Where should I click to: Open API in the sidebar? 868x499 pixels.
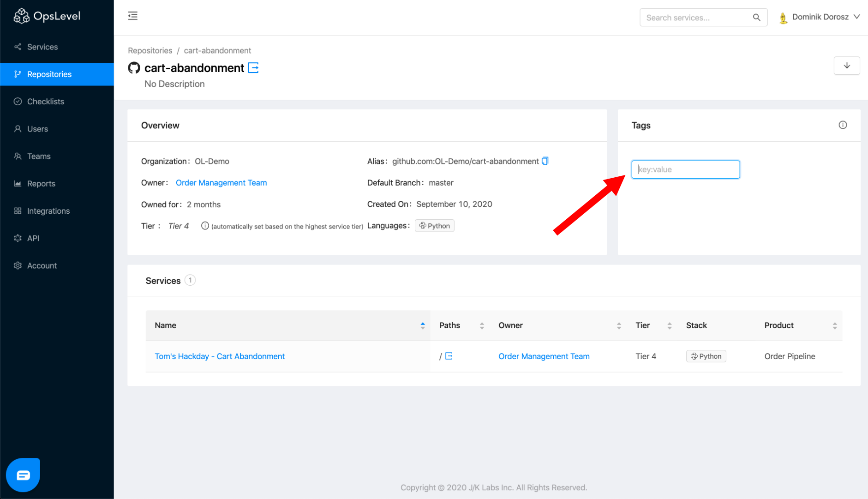57,238
